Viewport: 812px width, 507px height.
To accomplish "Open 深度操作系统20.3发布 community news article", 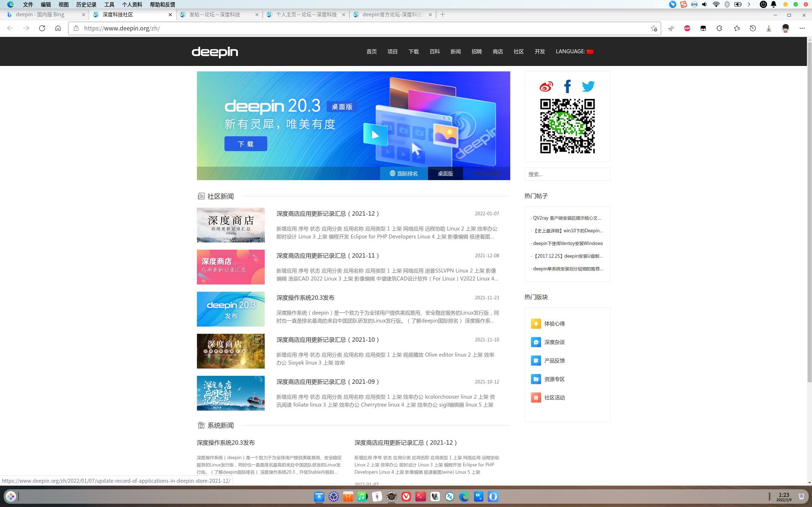I will tap(305, 298).
